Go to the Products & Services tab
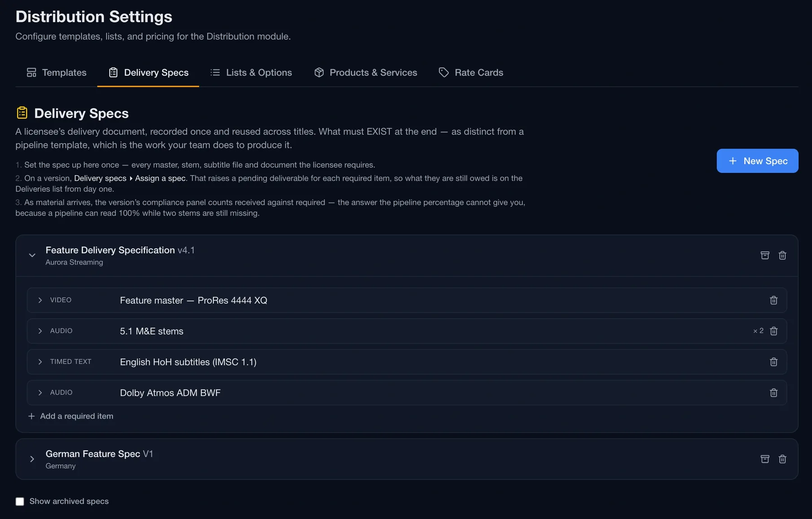This screenshot has width=812, height=519. (365, 73)
